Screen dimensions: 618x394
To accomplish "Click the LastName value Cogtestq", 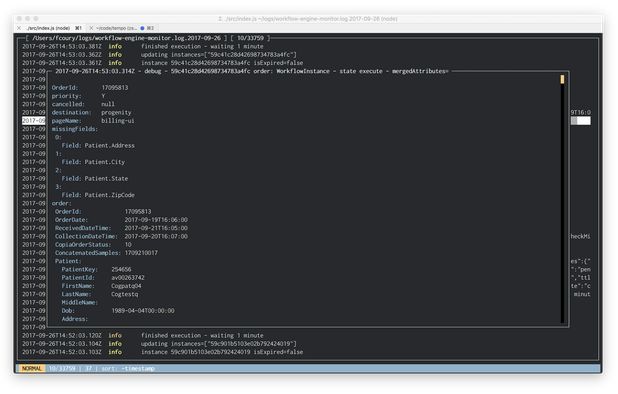I will [x=125, y=294].
